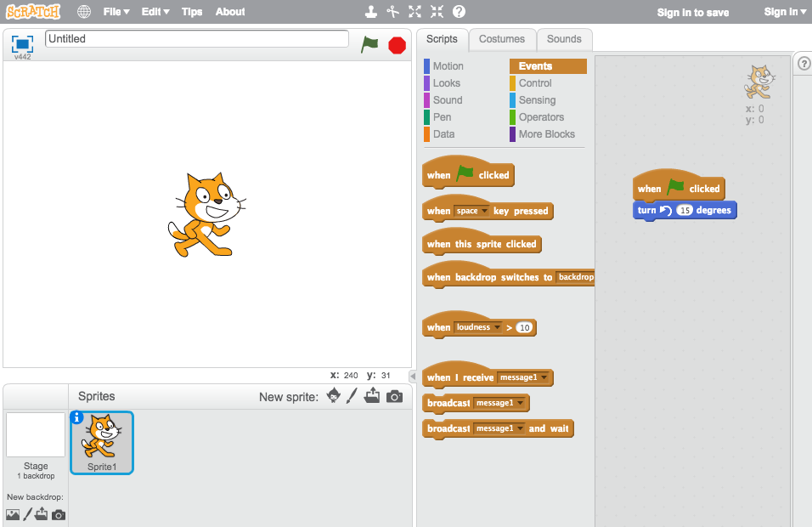Click the script area when flag clicked hat
The width and height of the screenshot is (812, 527).
pyautogui.click(x=679, y=186)
